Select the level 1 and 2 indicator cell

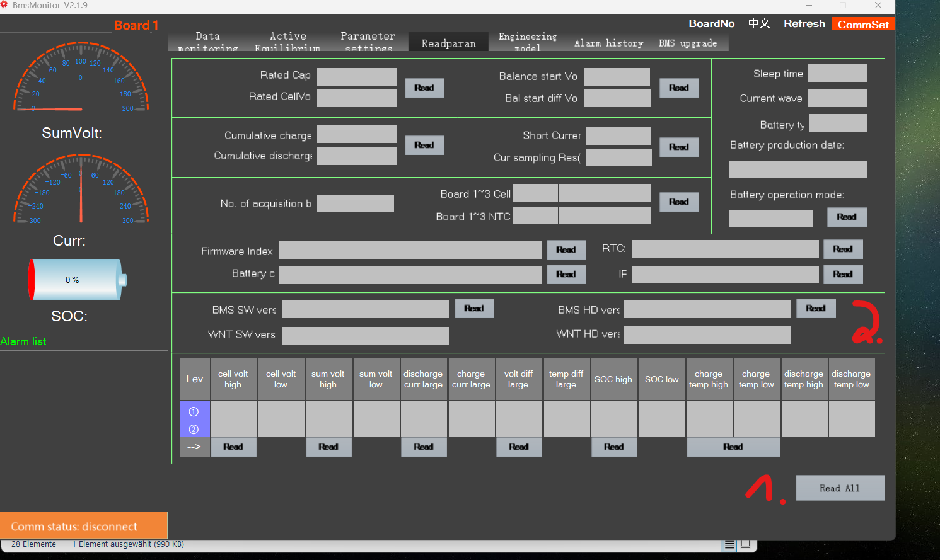tap(194, 420)
